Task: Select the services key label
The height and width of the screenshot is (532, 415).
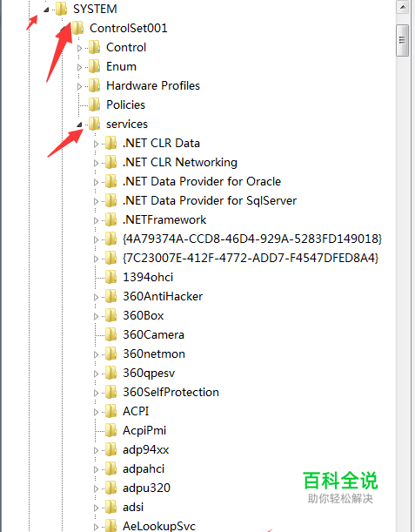Action: 127,124
